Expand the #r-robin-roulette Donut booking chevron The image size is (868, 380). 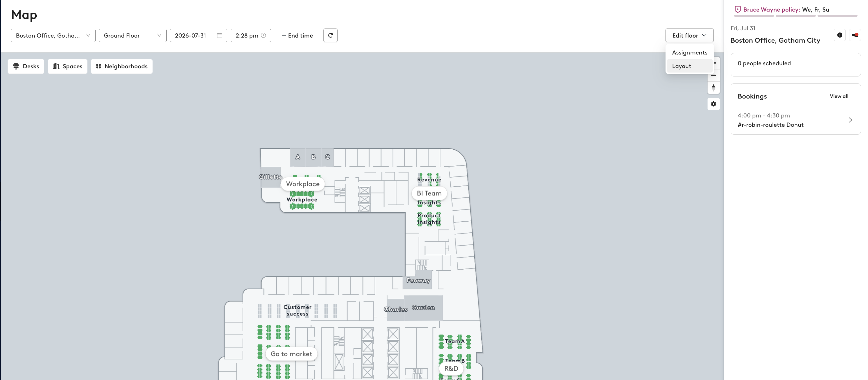coord(850,120)
